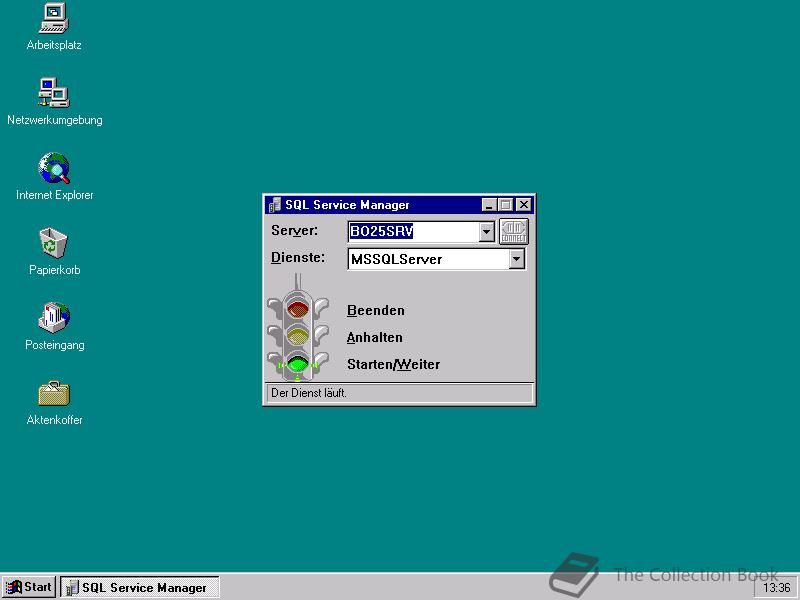Minimize the SQL Service Manager window
This screenshot has height=600, width=800.
489,205
